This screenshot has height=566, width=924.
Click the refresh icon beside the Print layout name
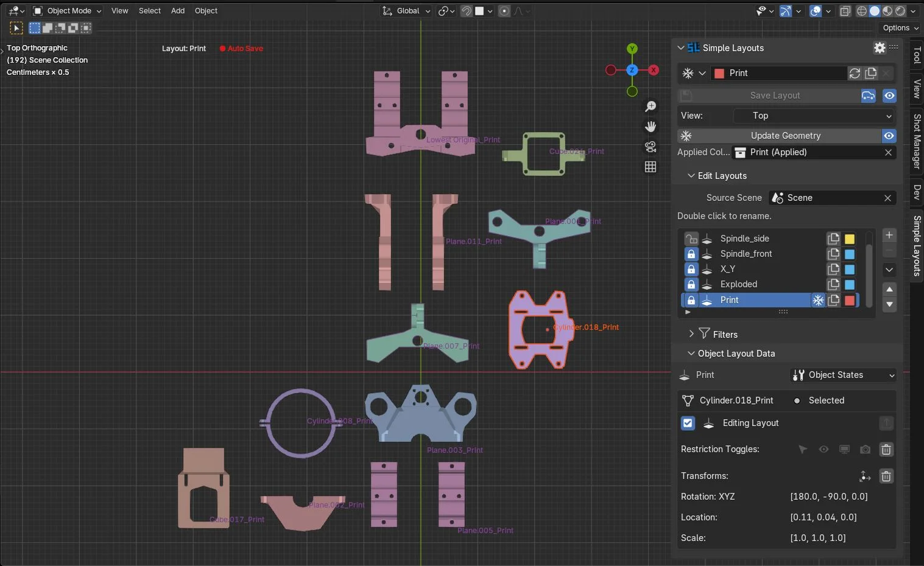854,73
